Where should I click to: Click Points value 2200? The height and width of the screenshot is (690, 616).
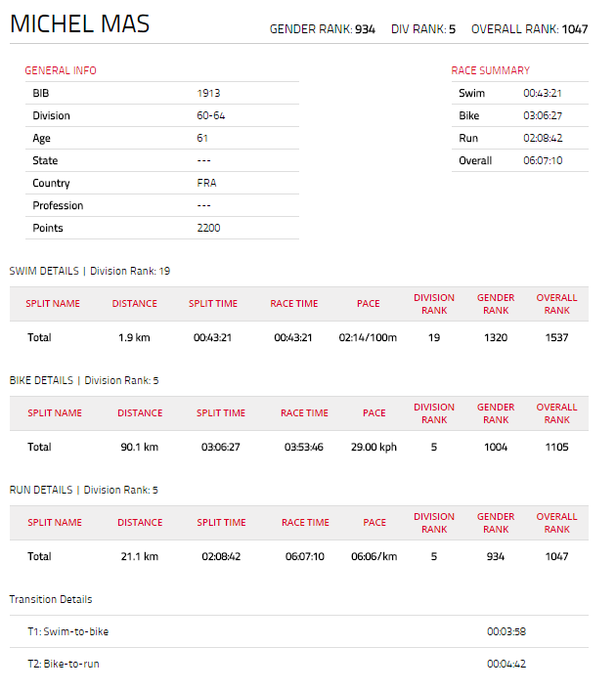coord(208,228)
